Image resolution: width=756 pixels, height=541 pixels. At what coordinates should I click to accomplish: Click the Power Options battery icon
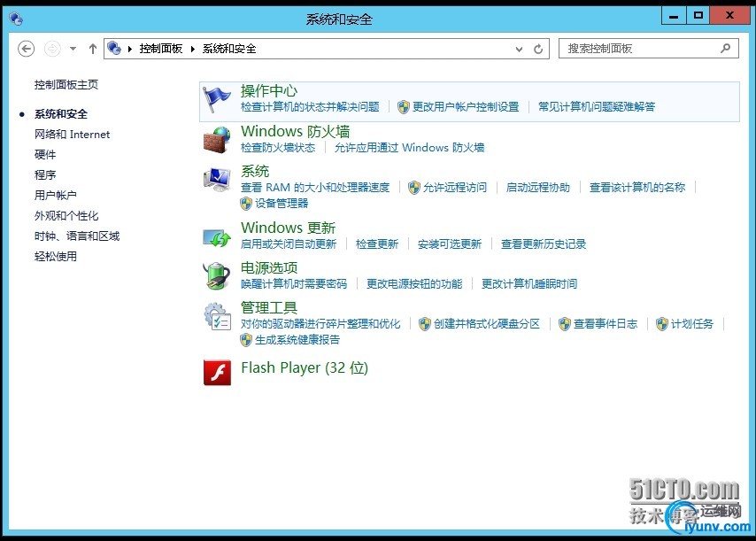click(217, 275)
